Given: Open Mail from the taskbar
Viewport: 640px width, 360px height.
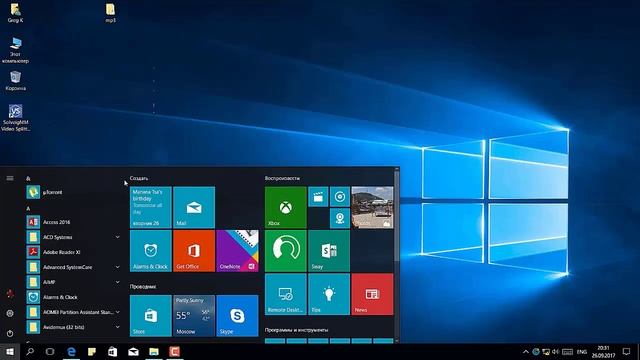Looking at the screenshot, I should 133,351.
